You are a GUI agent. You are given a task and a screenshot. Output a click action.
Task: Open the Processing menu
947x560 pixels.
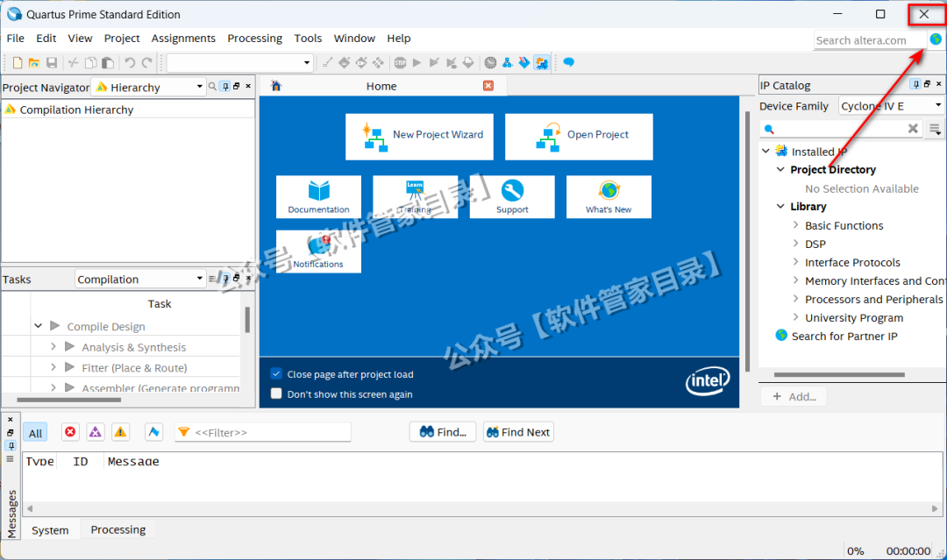point(254,39)
